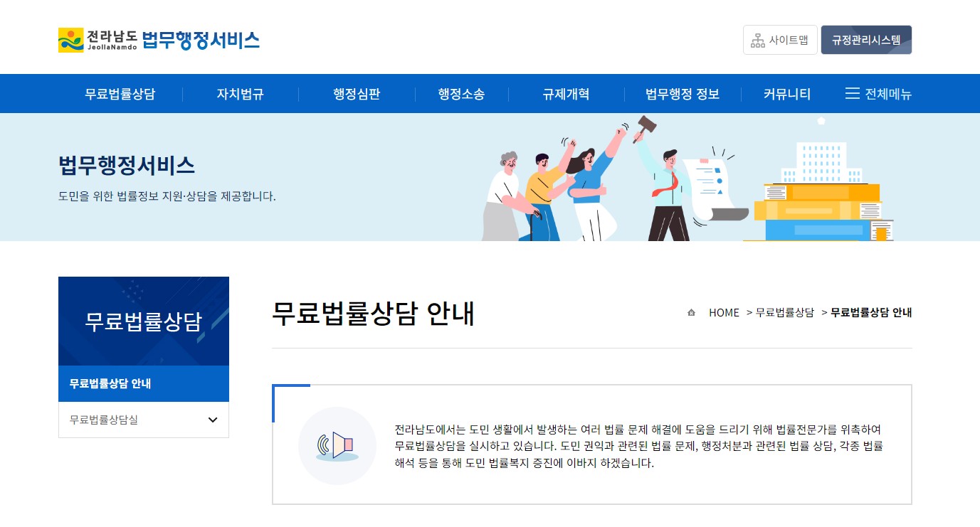Click the 법무행정서비스 banner heading
Image resolution: width=980 pixels, height=527 pixels.
pyautogui.click(x=127, y=166)
